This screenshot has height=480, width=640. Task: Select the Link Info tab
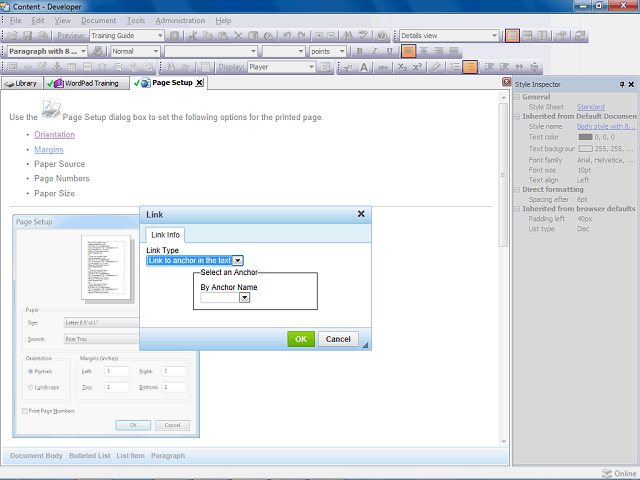click(x=165, y=235)
